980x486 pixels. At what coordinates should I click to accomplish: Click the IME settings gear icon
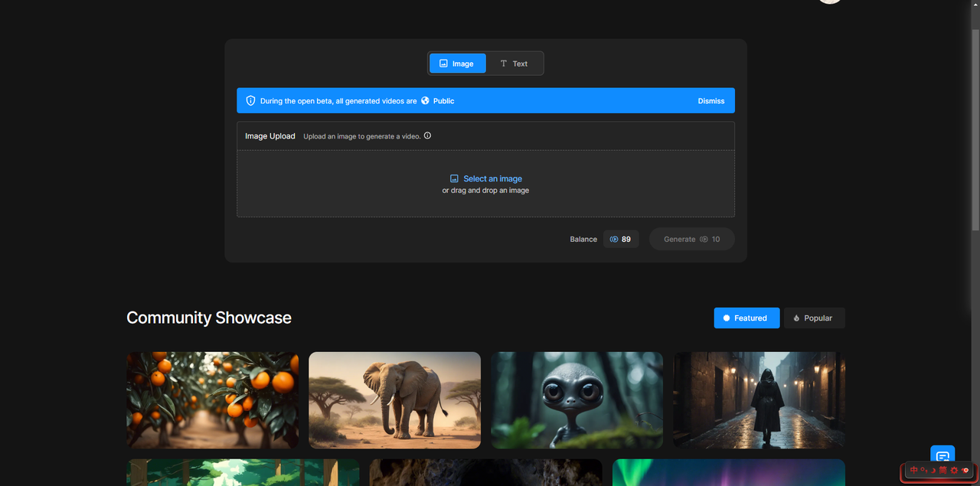[x=954, y=470]
